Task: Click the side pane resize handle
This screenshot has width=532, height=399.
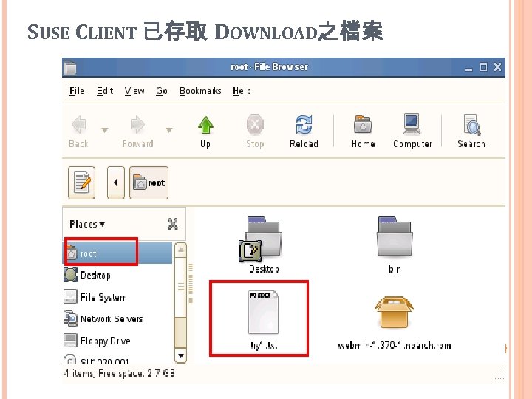Action: coord(191,284)
